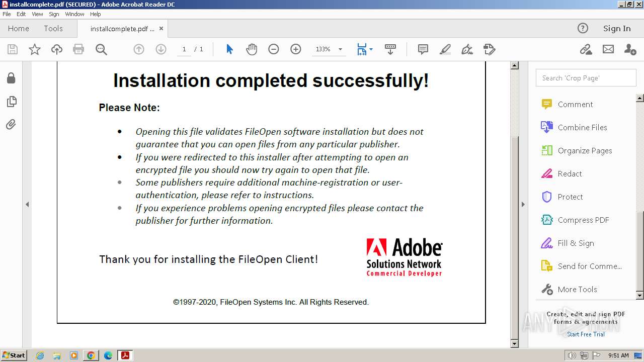Image resolution: width=644 pixels, height=362 pixels.
Task: Open the Attachments paperclip panel
Action: [11, 124]
